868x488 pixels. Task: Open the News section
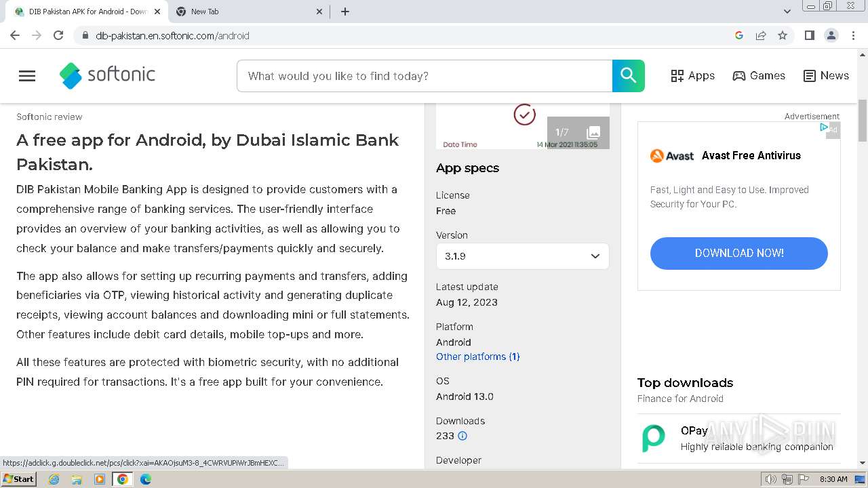[x=826, y=76]
